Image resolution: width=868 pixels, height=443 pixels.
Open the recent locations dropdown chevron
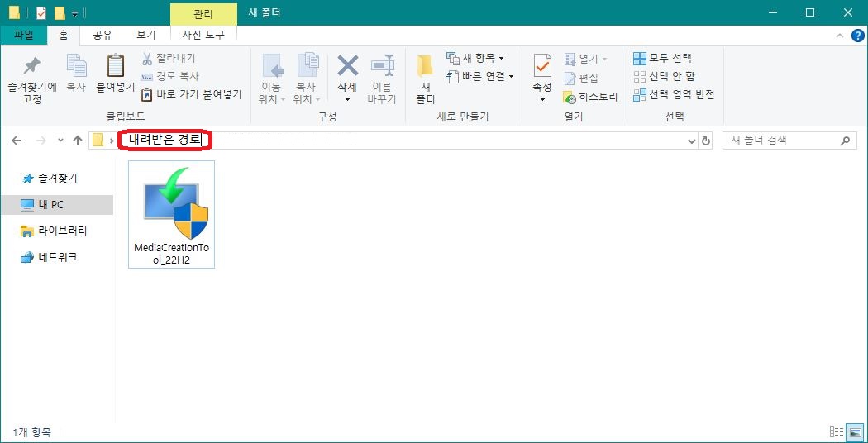click(x=60, y=141)
